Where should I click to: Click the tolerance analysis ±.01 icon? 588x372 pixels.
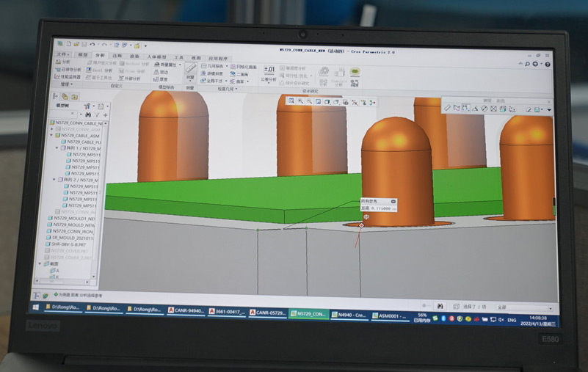269,70
